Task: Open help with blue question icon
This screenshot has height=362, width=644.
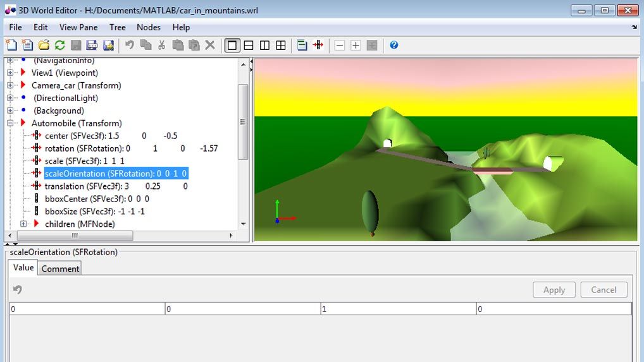Action: pos(394,45)
